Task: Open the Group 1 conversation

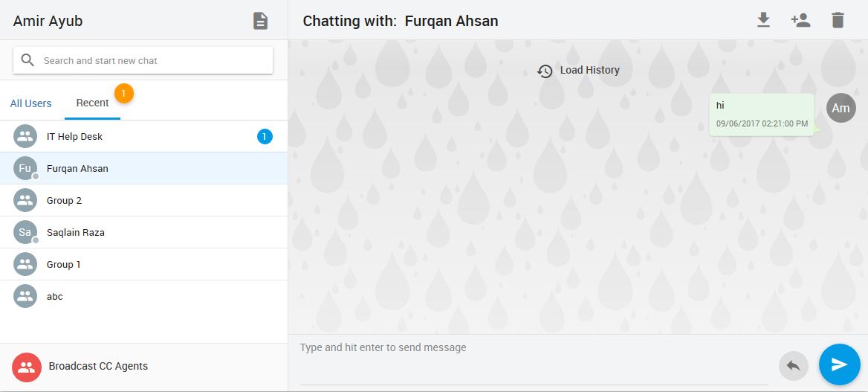Action: (x=64, y=265)
